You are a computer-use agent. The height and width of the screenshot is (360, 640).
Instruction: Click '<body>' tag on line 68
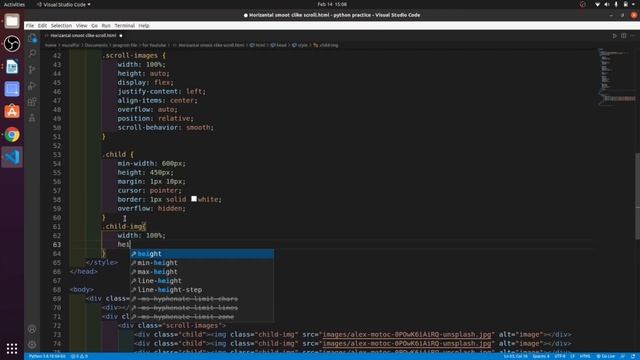pyautogui.click(x=81, y=290)
